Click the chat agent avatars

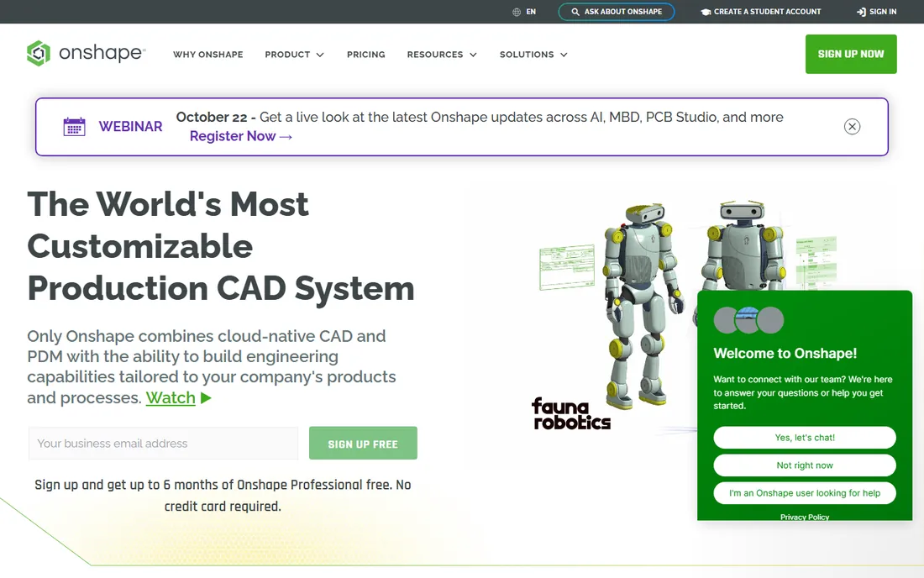(x=749, y=320)
